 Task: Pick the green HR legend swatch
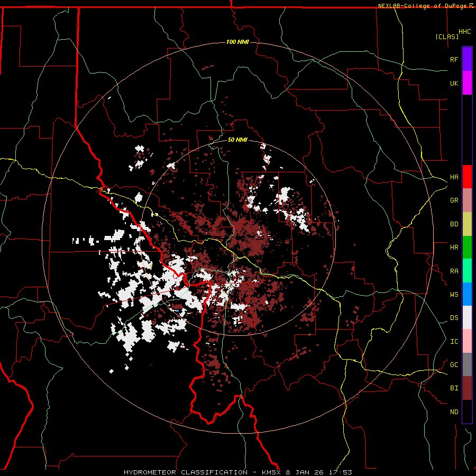(x=467, y=248)
